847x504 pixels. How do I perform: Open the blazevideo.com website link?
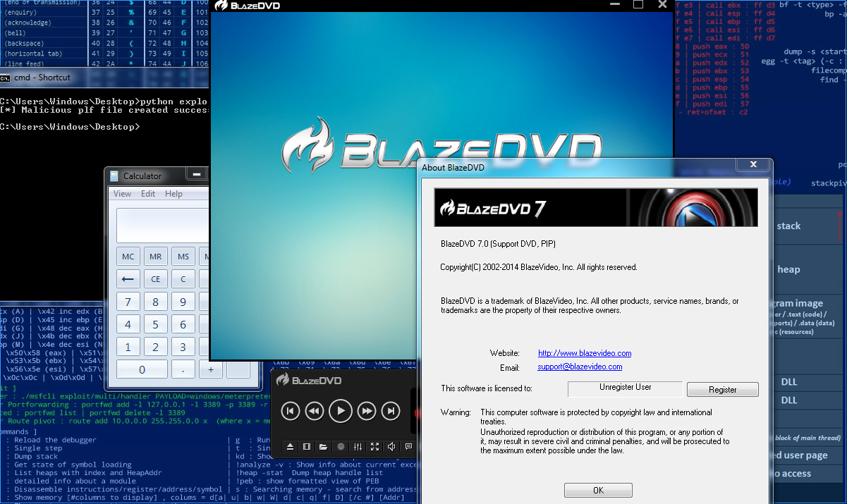585,353
